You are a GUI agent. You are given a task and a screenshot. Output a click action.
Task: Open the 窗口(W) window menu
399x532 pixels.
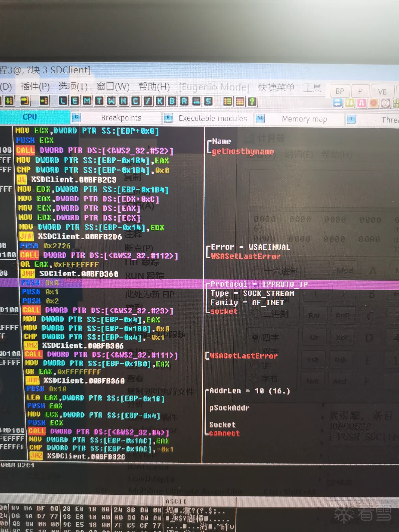[x=113, y=87]
